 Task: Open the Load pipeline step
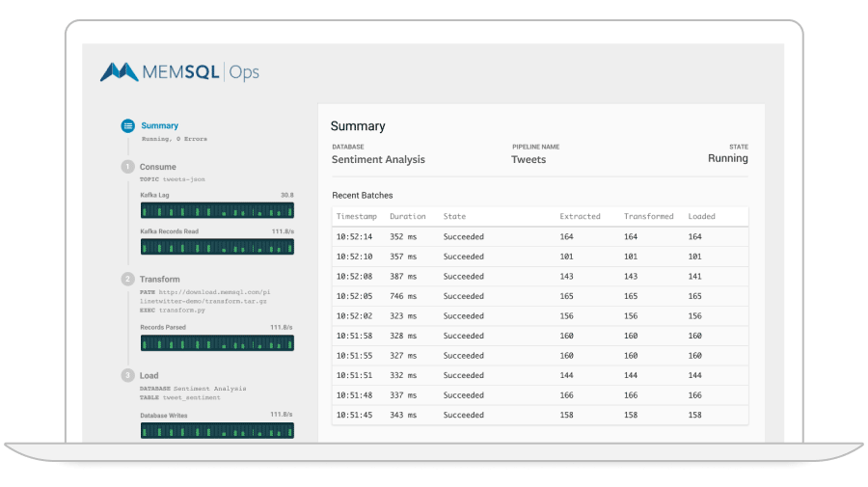point(149,375)
